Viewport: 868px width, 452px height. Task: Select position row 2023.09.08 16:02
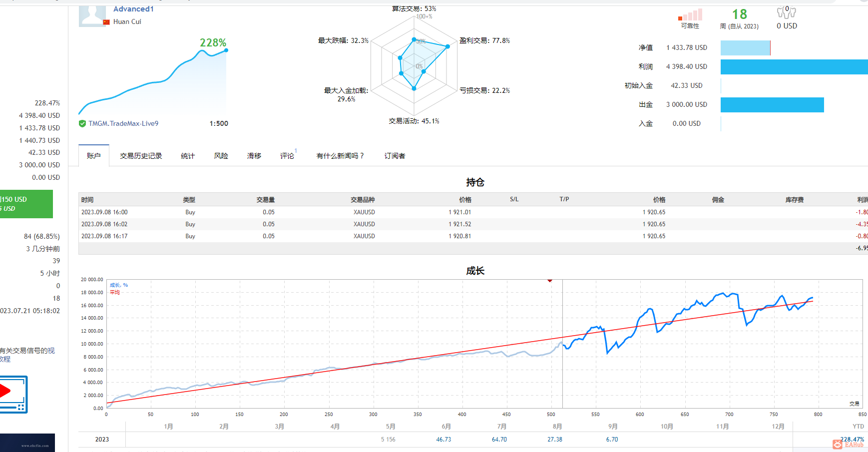pyautogui.click(x=473, y=224)
